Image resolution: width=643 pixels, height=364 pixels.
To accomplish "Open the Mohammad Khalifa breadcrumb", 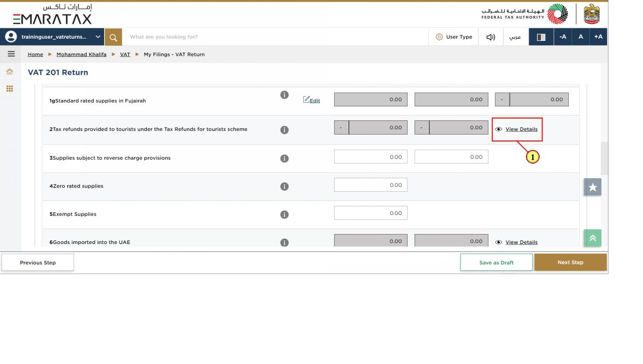I will (x=81, y=55).
